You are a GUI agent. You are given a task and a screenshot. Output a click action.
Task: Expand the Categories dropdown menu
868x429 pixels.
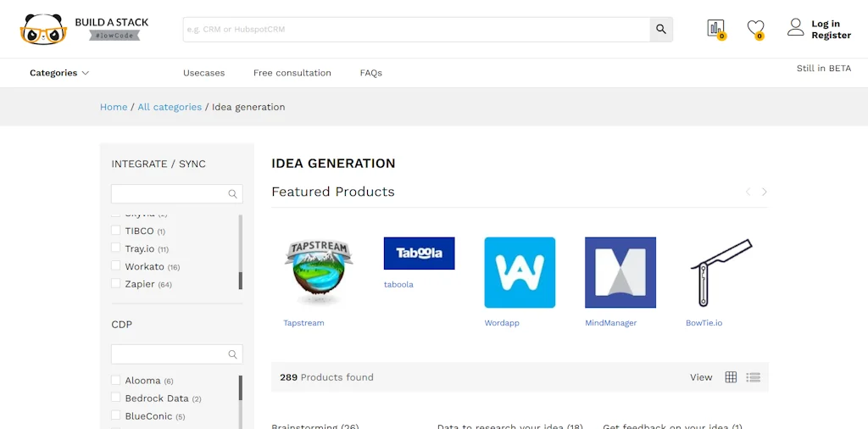[x=59, y=73]
